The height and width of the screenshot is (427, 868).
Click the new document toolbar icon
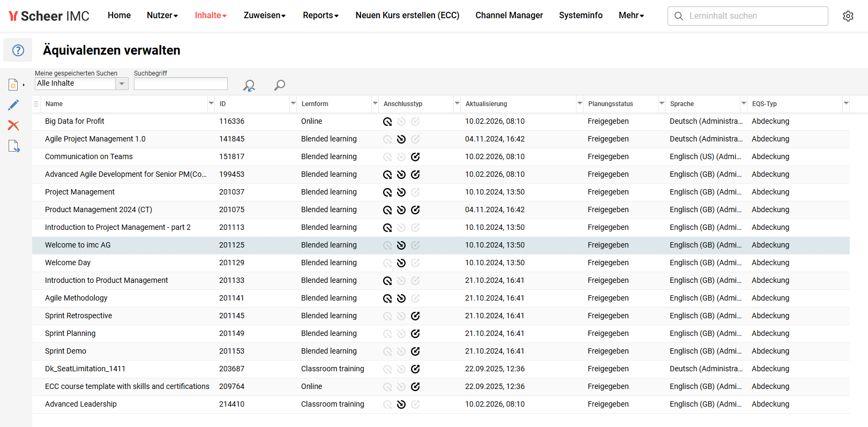pyautogui.click(x=13, y=85)
